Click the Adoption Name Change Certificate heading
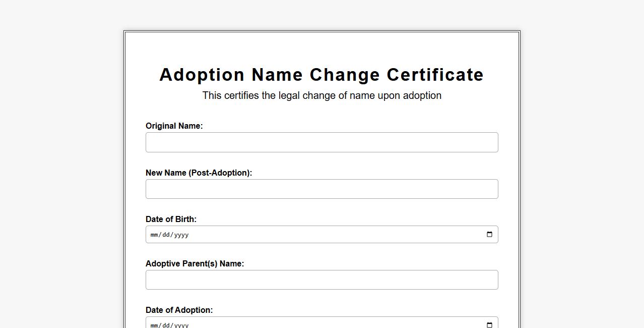644x328 pixels. pyautogui.click(x=321, y=75)
